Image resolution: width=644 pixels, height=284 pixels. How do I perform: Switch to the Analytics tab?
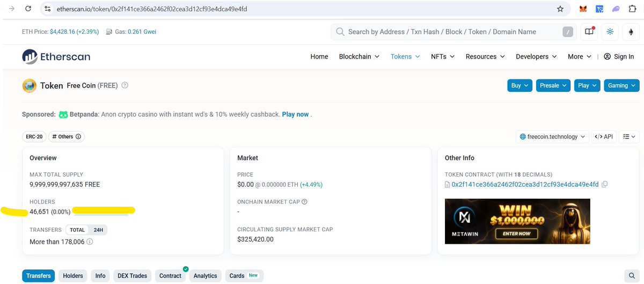(206, 276)
